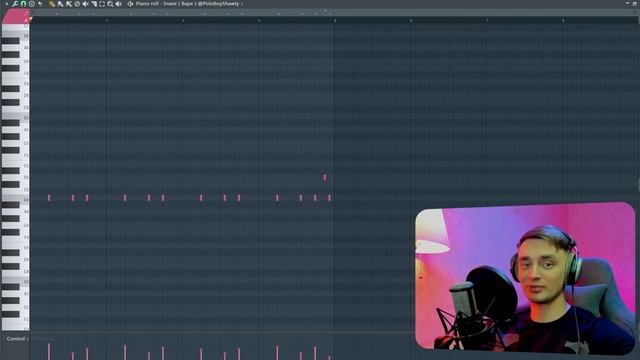Select the Paint brush tool
This screenshot has height=360, width=640.
(x=60, y=4)
